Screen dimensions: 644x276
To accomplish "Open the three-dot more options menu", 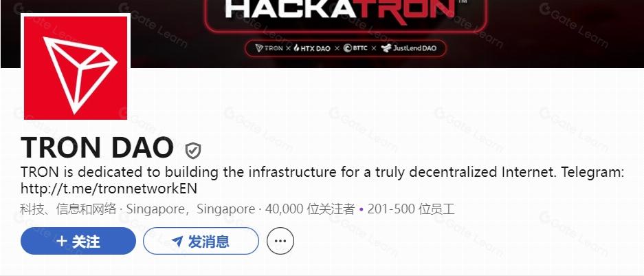I will pos(280,241).
